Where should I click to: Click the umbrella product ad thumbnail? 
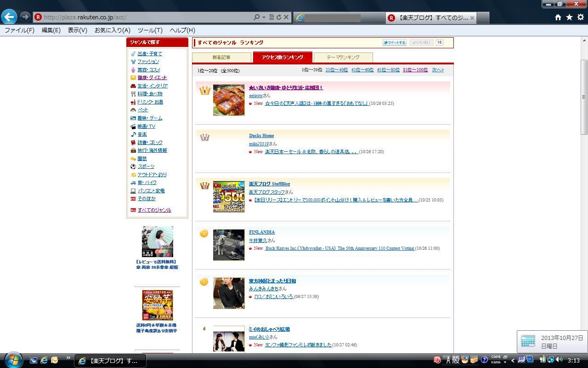[157, 241]
